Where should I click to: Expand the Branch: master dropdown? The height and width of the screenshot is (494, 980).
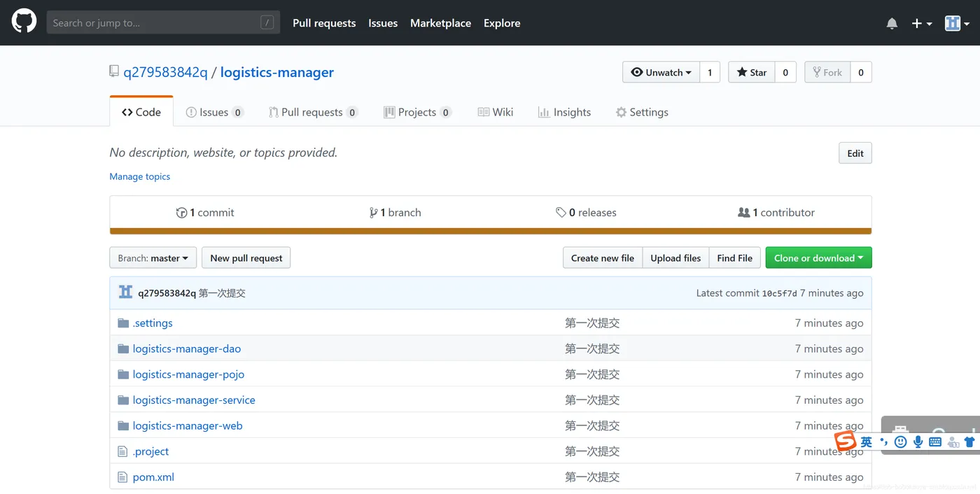[x=153, y=257]
